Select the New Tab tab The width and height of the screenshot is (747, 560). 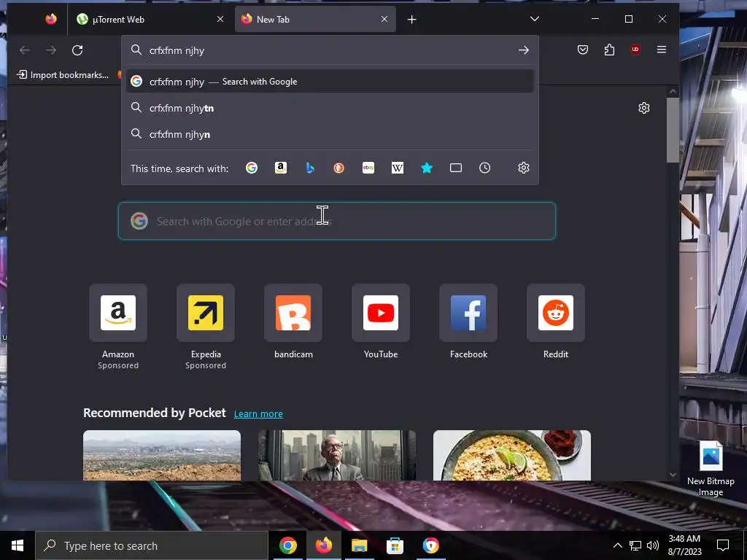[x=315, y=20]
